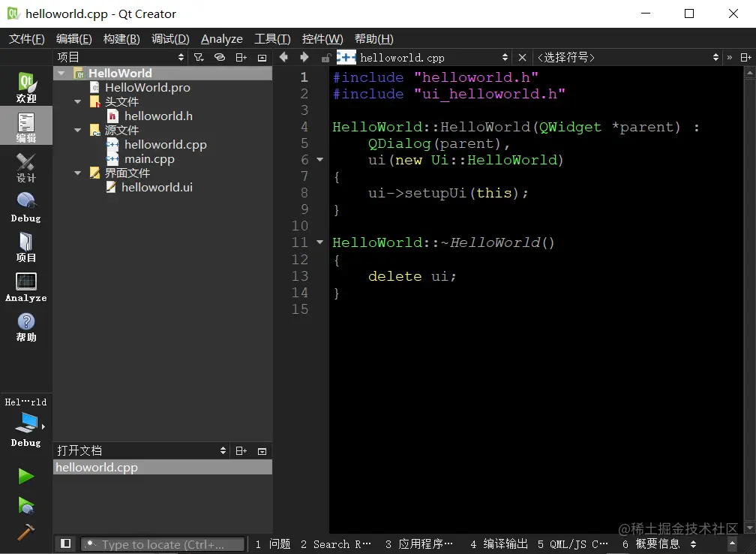Select main.cpp in project tree
Image resolution: width=756 pixels, height=554 pixels.
[149, 159]
